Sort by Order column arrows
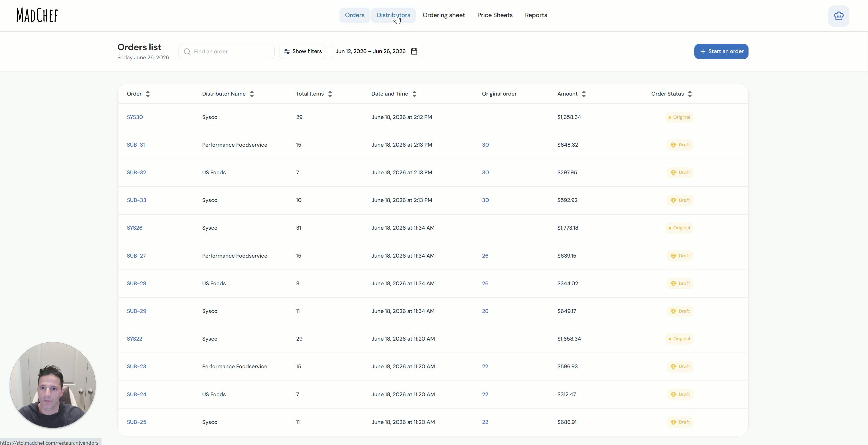Image resolution: width=868 pixels, height=445 pixels. 148,94
